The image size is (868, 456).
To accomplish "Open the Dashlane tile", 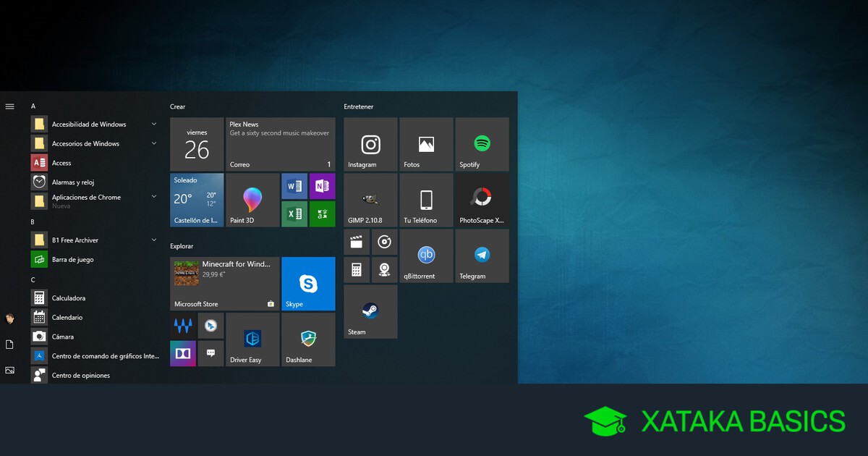I will (x=308, y=339).
